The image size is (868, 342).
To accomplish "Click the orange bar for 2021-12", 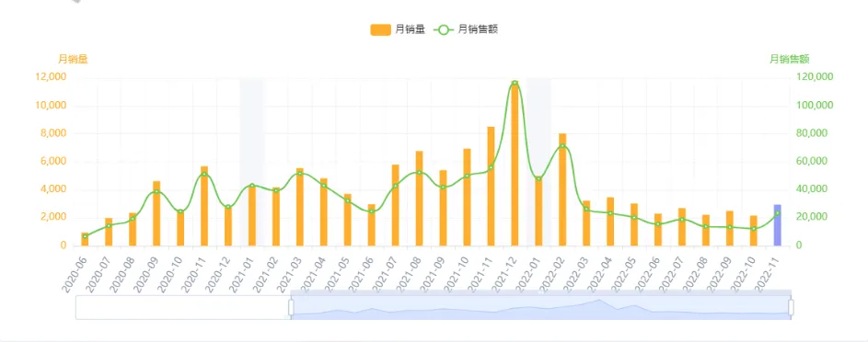I will coord(515,164).
